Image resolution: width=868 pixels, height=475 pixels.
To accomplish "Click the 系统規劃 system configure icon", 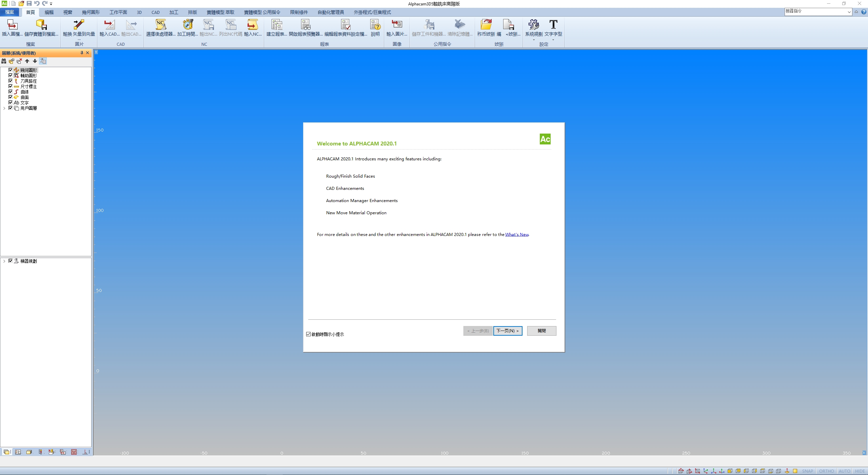I will click(534, 25).
